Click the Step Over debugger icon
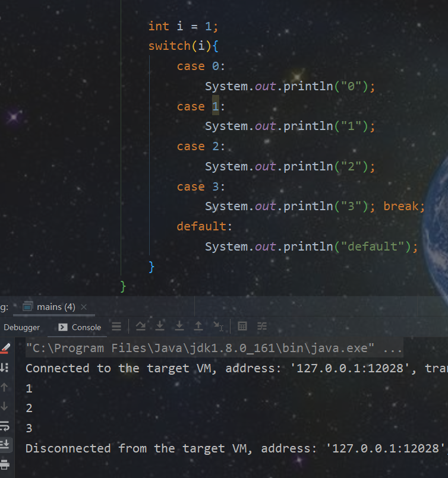This screenshot has width=448, height=478. coord(141,327)
